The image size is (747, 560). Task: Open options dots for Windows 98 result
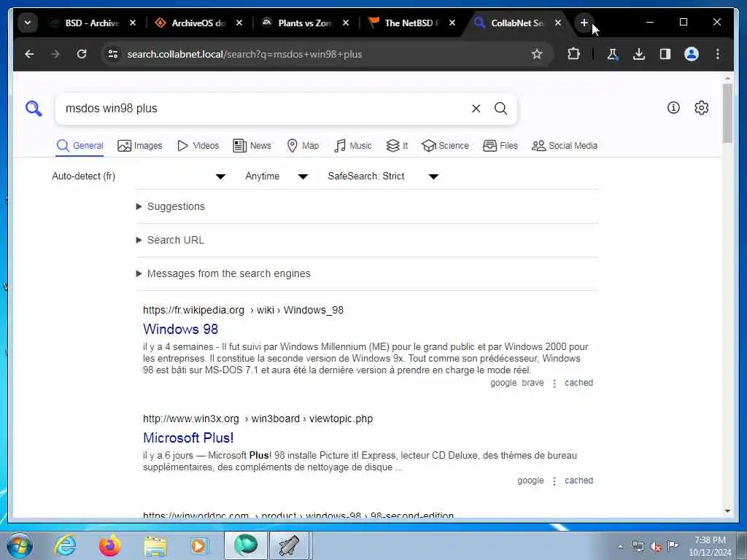point(554,384)
